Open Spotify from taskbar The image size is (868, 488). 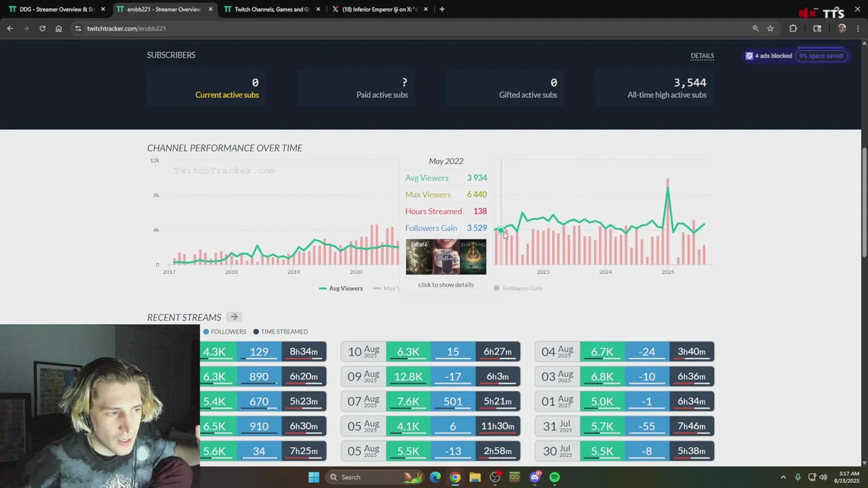(555, 477)
